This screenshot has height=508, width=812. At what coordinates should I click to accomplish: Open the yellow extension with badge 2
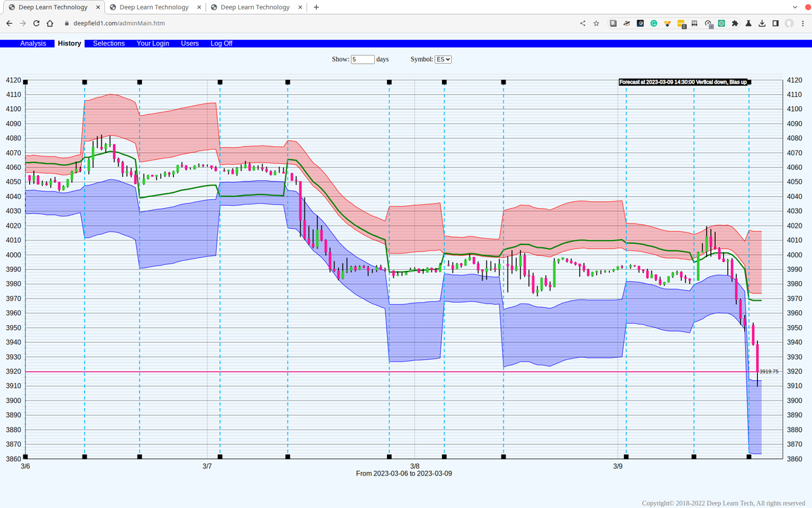click(x=681, y=24)
